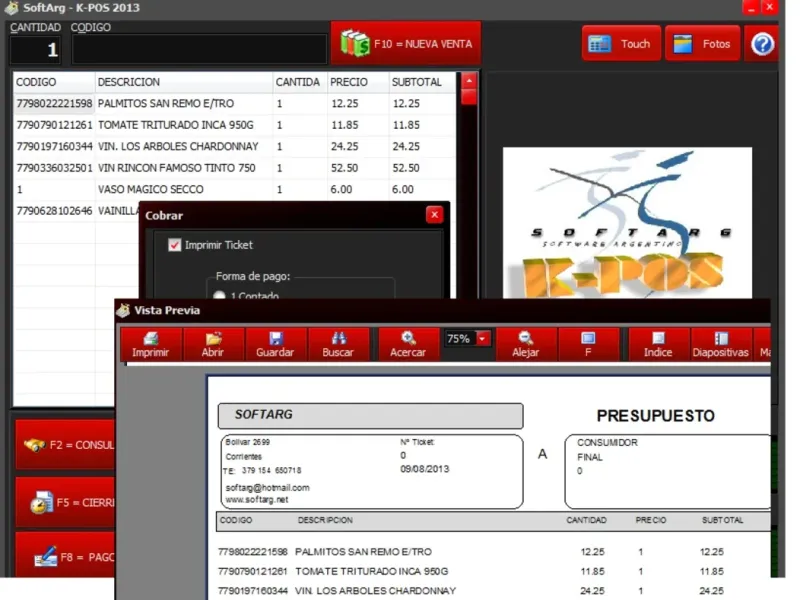Viewport: 800px width, 600px height.
Task: Click the F8 = PAGO button
Action: pyautogui.click(x=65, y=556)
